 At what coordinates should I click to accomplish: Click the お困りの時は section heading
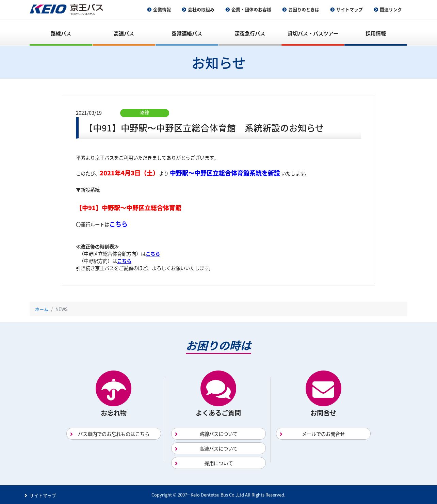[218, 346]
